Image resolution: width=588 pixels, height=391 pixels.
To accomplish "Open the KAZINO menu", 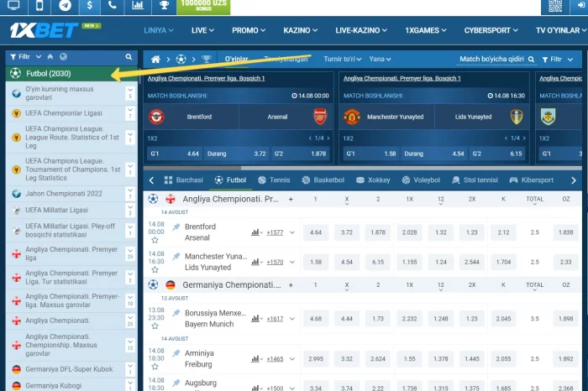I will click(300, 30).
